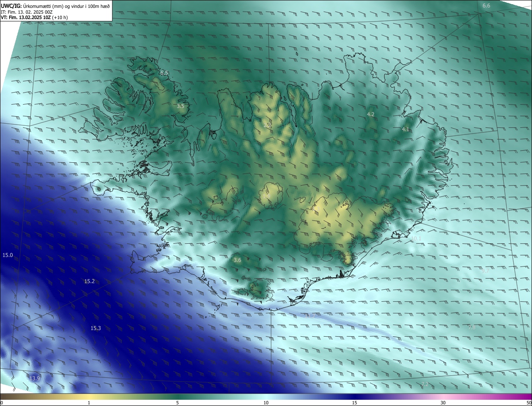532x406 pixels.
Task: Click the colorbar tick label 0
Action: click(2, 403)
